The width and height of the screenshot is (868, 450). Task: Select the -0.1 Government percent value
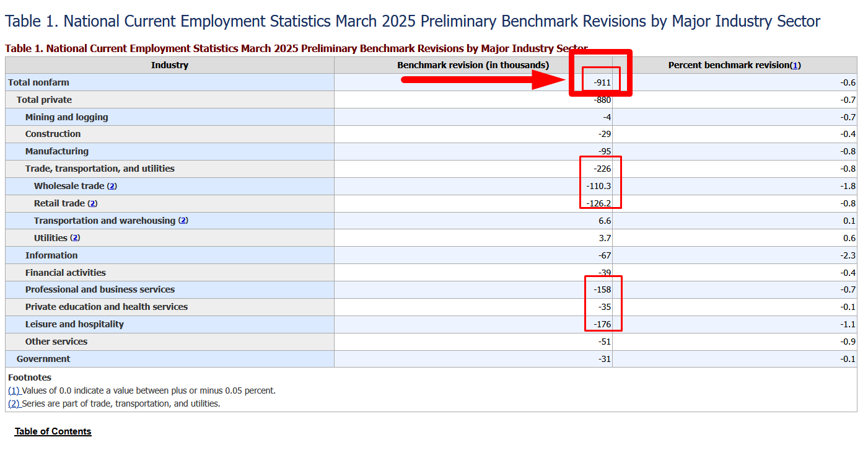click(848, 359)
